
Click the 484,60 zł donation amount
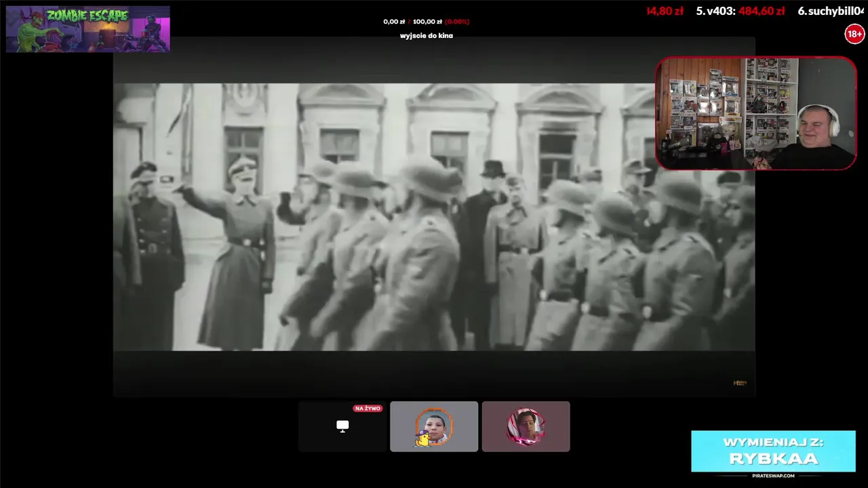click(763, 11)
